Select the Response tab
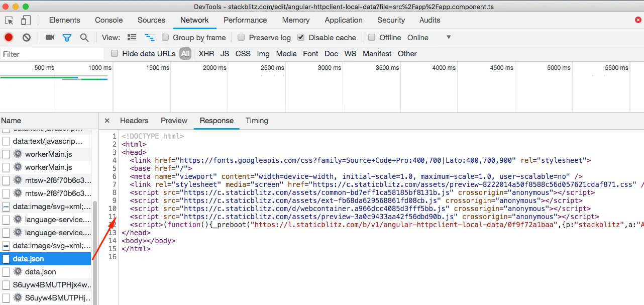Screen dimensions: 644x305 click(217, 121)
